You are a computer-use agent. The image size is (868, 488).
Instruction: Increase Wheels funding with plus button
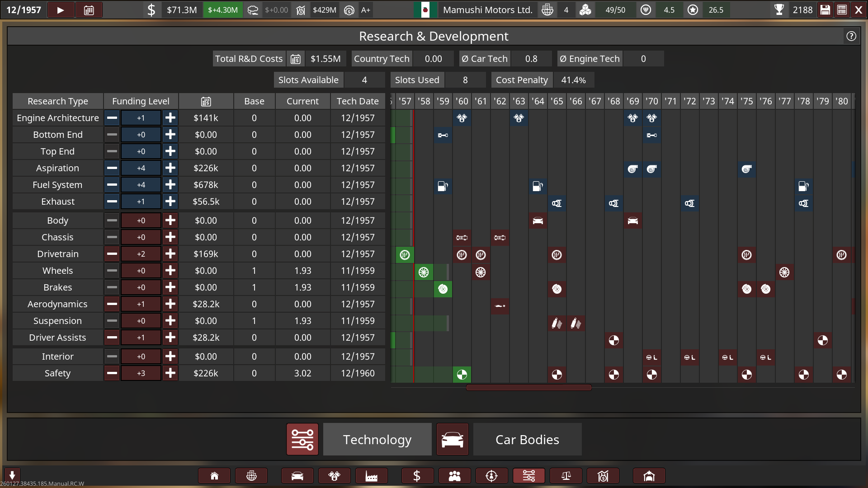click(170, 271)
